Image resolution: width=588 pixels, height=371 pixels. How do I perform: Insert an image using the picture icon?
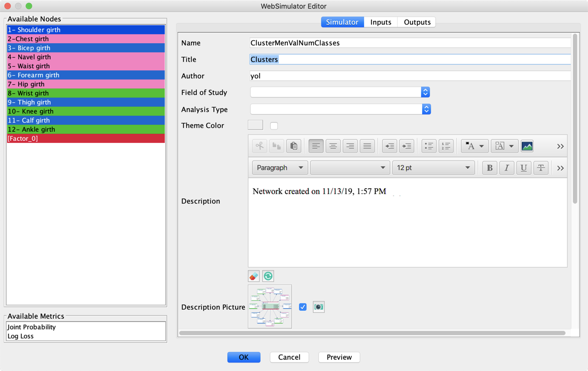pos(527,146)
